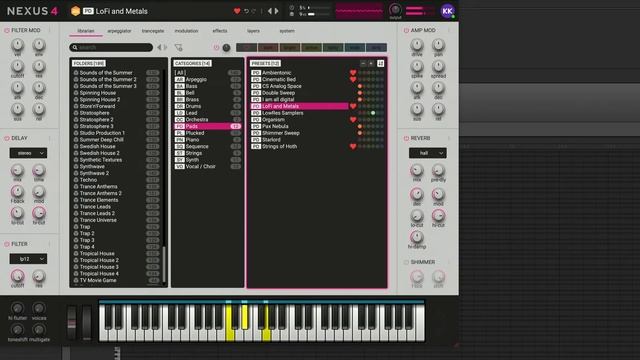Screen dimensions: 640x360
Task: Go to the previous preset using the header arrow
Action: tap(269, 11)
